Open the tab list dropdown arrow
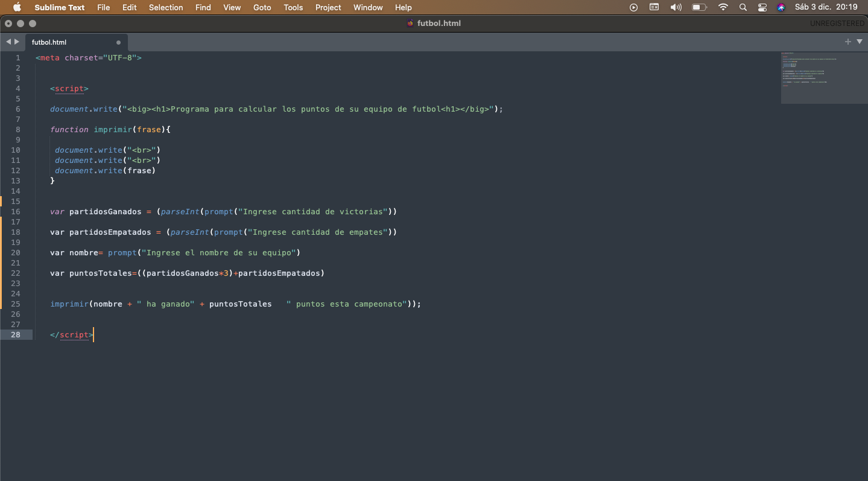 pyautogui.click(x=860, y=42)
